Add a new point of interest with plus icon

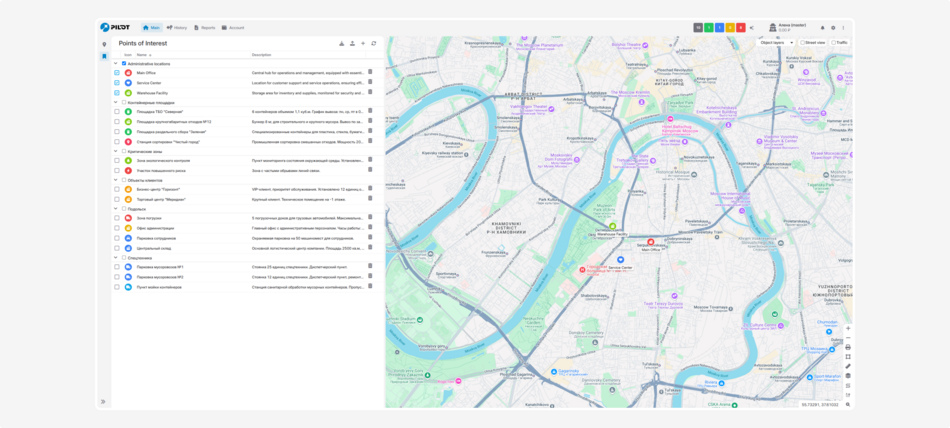pyautogui.click(x=363, y=44)
